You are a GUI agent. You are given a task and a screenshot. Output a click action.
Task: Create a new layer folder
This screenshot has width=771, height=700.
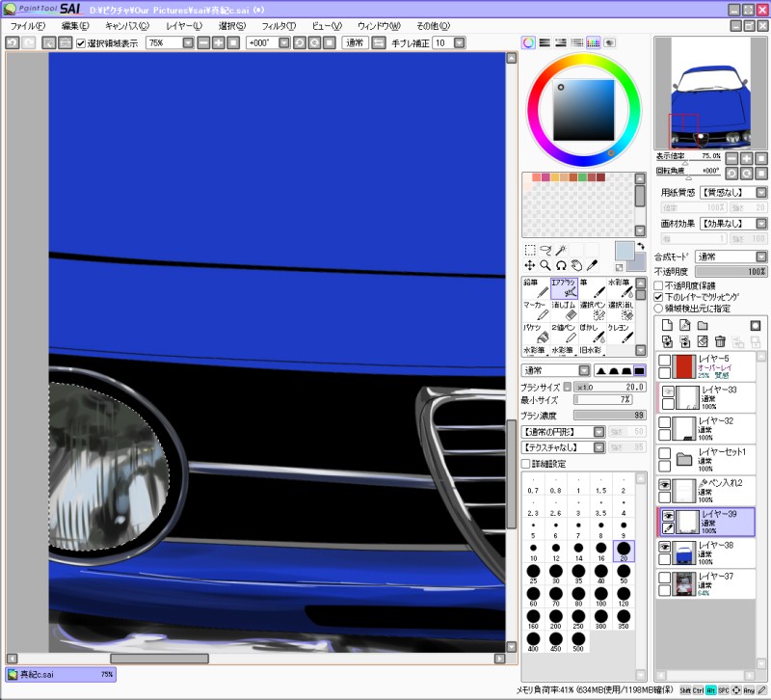pyautogui.click(x=703, y=326)
